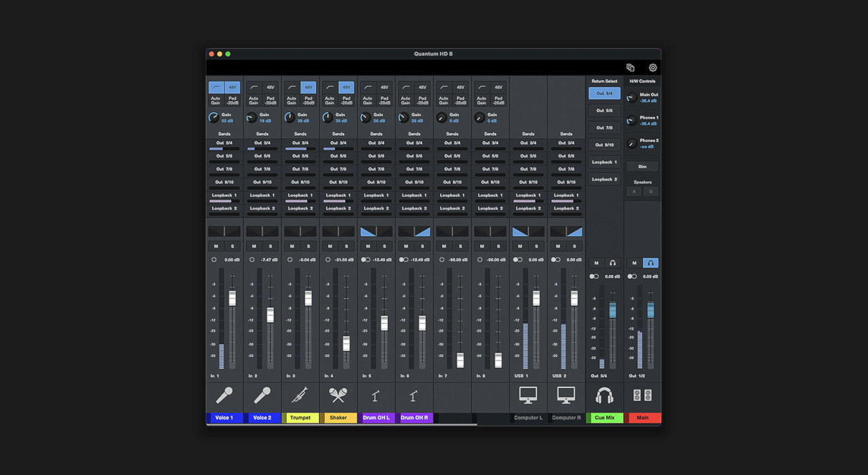868x475 pixels.
Task: Click the microphone icon for Voice 1
Action: (224, 395)
